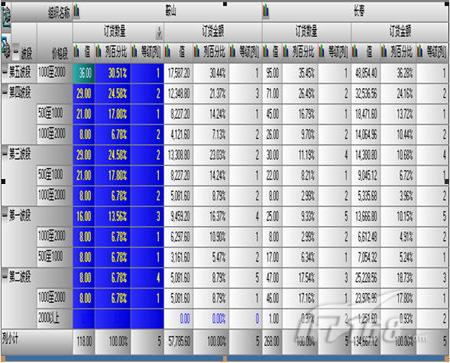The width and height of the screenshot is (450, 363).
Task: Click chart icon beside 长春 column header
Action: pos(266,11)
